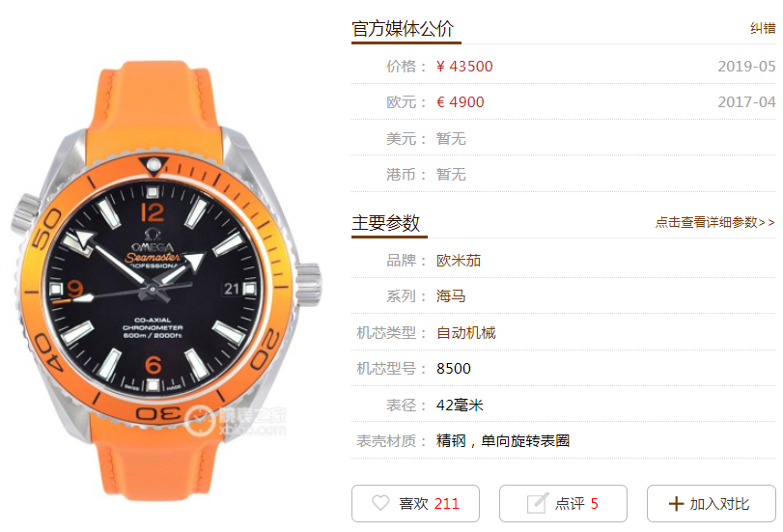This screenshot has height=532, width=783.
Task: Click the 纠错 error correction link
Action: coord(763,28)
